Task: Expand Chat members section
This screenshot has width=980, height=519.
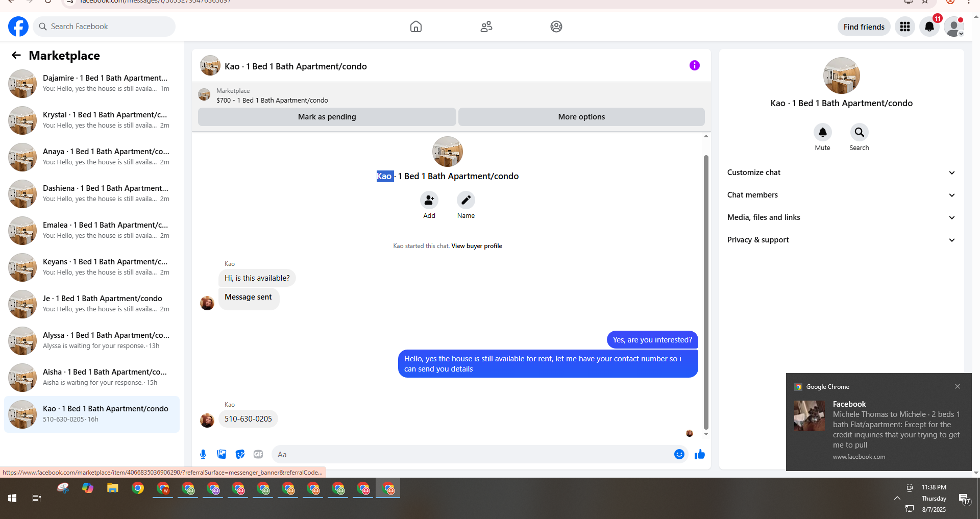Action: point(842,195)
